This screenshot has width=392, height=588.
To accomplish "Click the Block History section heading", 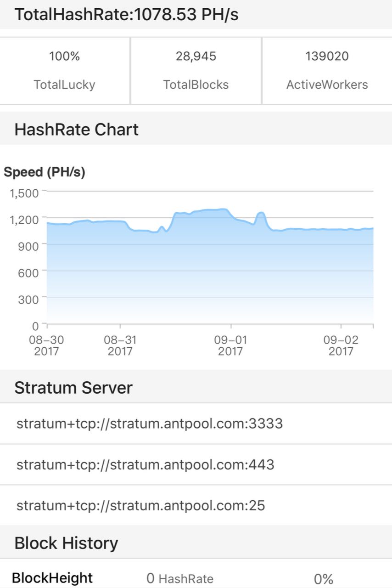I will click(66, 543).
